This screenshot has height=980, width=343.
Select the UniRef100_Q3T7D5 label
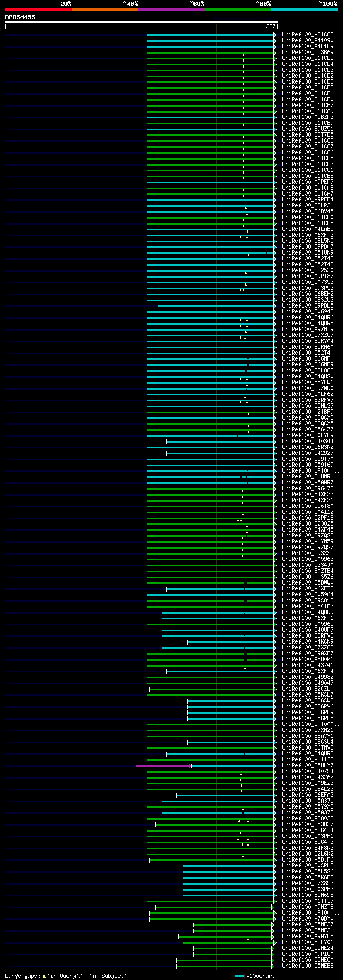(308, 135)
